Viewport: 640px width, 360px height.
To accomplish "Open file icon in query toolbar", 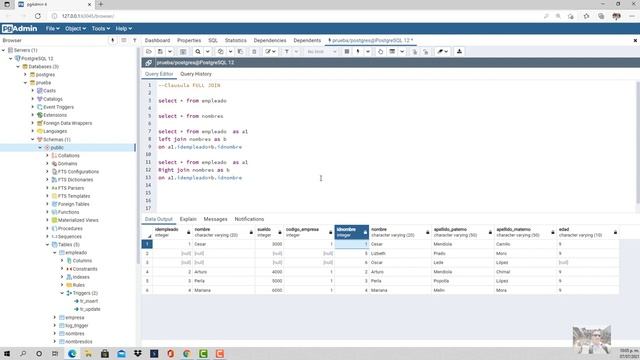I will tap(149, 51).
